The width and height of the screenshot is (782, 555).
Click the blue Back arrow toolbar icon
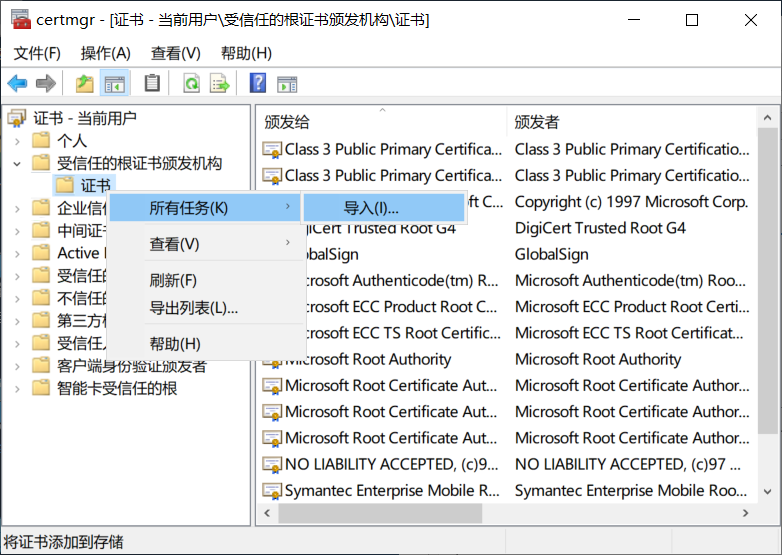point(17,83)
